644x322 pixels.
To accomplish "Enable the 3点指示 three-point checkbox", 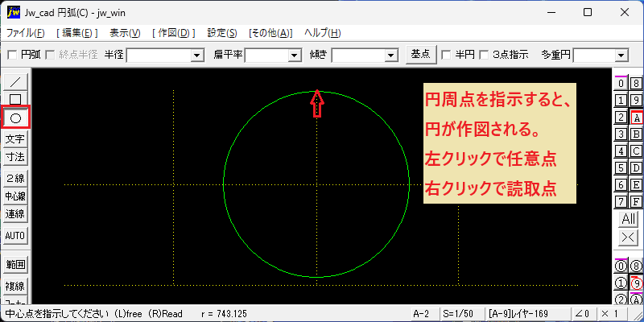I will point(485,55).
